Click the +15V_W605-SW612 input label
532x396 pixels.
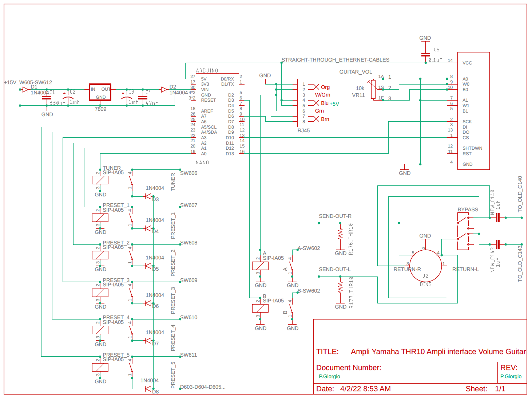pos(28,82)
